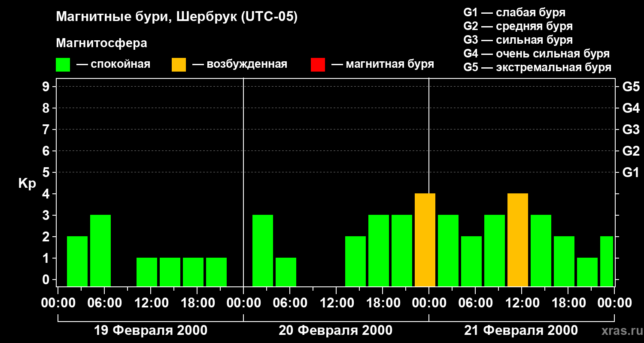Click the Kp 1 bar ending at 06:00 on 20 February
The image size is (644, 343).
coord(286,272)
